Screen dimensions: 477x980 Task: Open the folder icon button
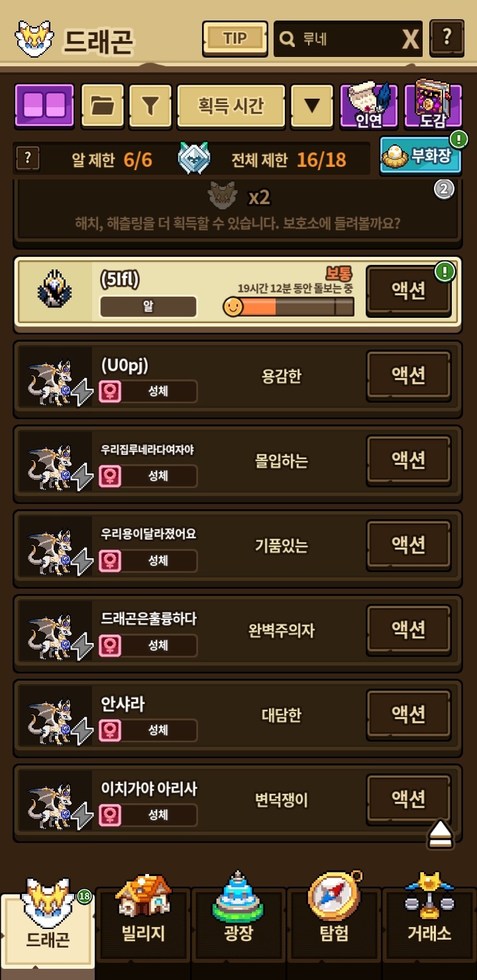[102, 106]
